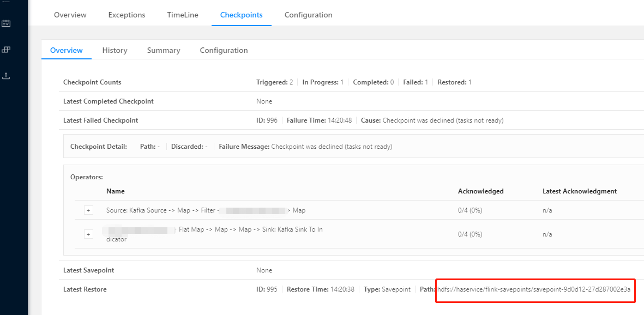The width and height of the screenshot is (644, 315).
Task: Expand the Kafka Source operator details
Action: [88, 210]
